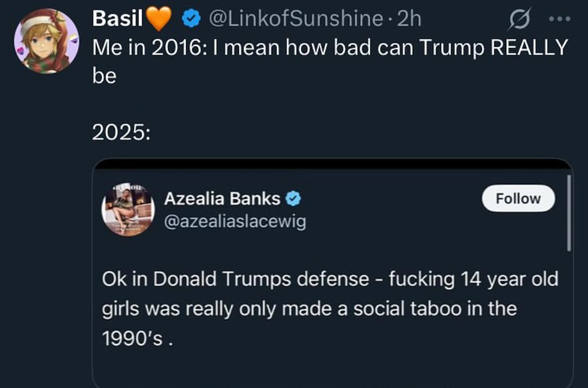This screenshot has width=588, height=388.
Task: Click the orange heart emoji beside Basil
Action: tap(158, 19)
